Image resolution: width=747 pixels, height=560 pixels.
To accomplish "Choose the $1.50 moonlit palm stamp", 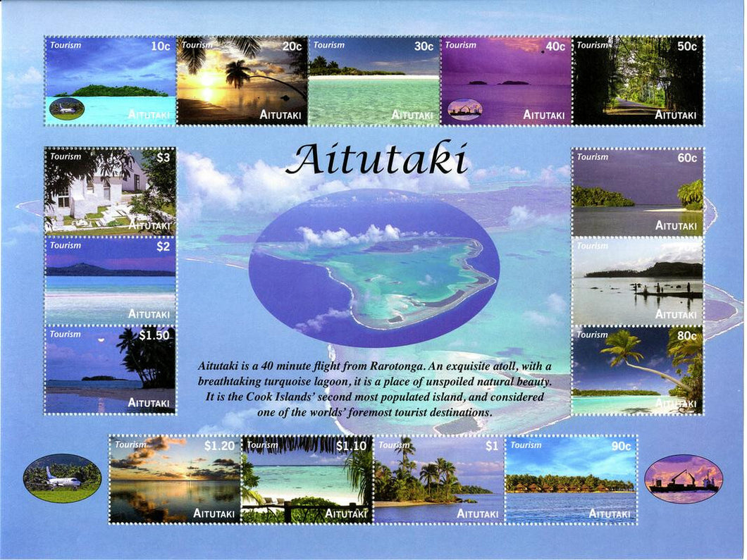I will [x=110, y=370].
